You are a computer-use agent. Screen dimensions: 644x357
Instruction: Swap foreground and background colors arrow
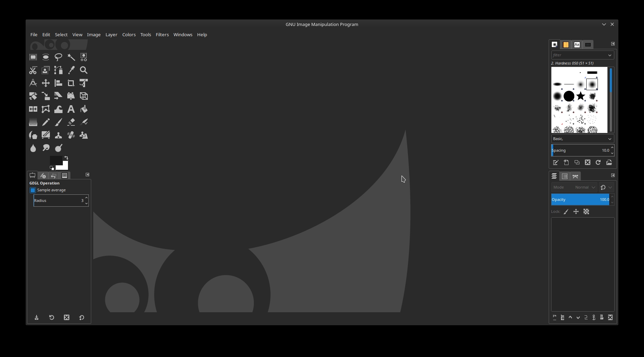click(x=66, y=158)
